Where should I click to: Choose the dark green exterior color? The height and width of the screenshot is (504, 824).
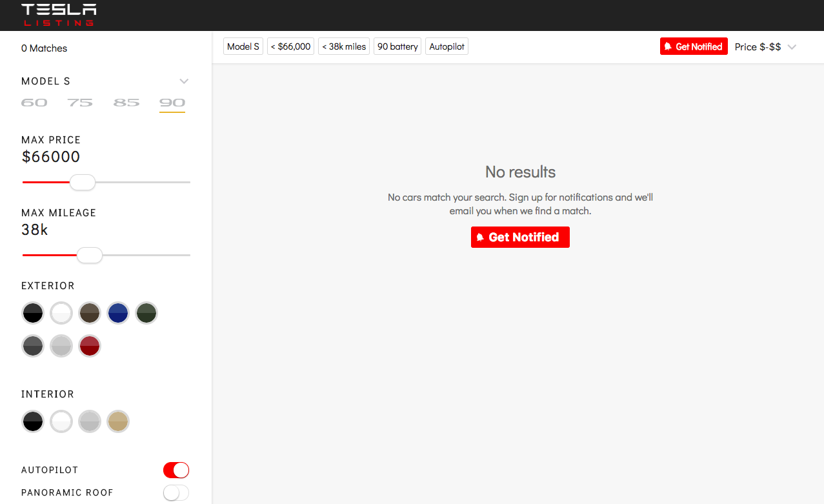pyautogui.click(x=146, y=313)
